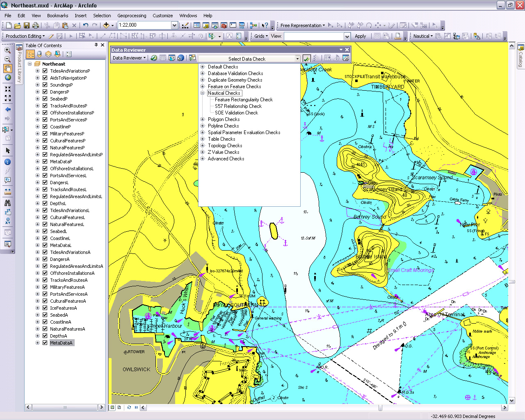Click the Apply button on Grids toolbar
Viewport: 525px width, 420px height.
tap(360, 36)
